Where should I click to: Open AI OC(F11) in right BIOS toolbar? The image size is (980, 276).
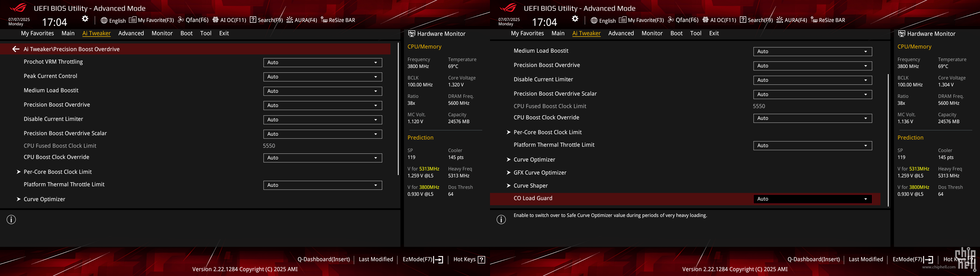[719, 20]
